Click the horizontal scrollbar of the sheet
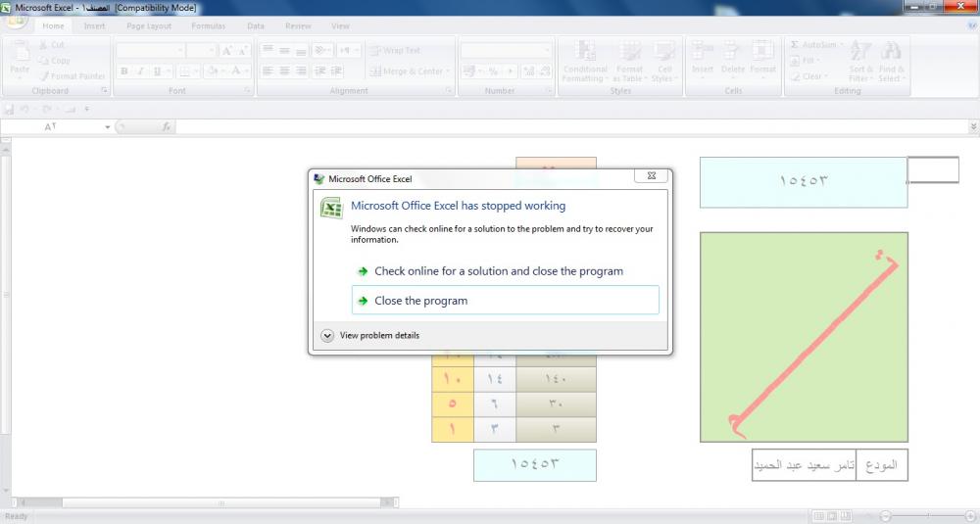980x524 pixels. coord(205,502)
